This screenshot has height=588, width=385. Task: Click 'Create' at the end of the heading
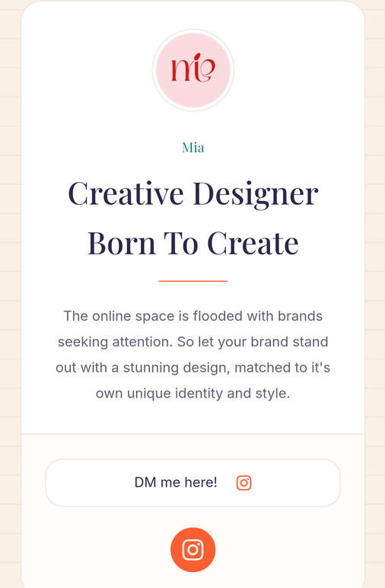[253, 243]
